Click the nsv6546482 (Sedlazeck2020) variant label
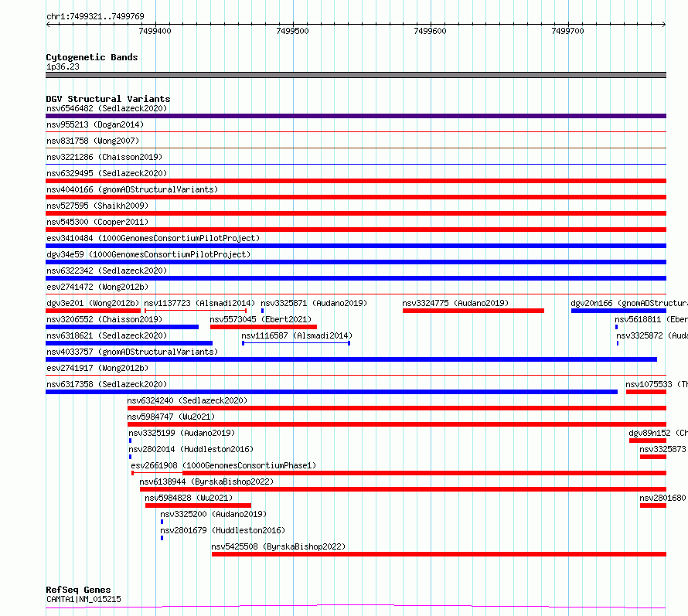 [x=107, y=108]
